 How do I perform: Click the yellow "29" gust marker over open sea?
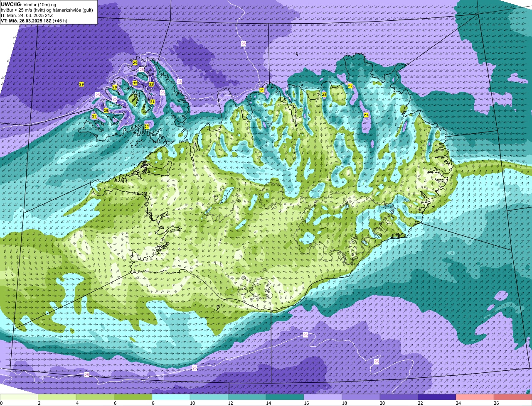click(81, 84)
